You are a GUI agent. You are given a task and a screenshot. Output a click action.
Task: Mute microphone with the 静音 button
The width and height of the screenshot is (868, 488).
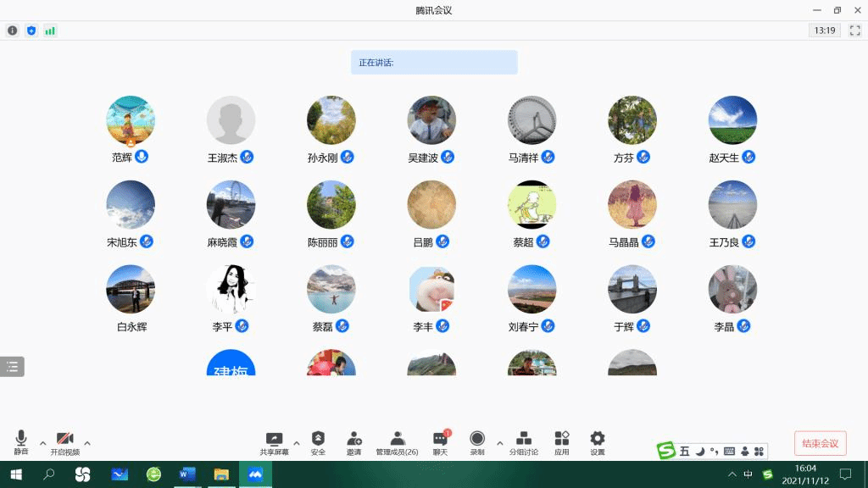21,442
